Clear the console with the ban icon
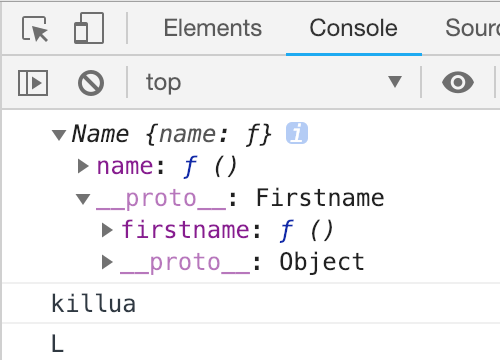 91,83
